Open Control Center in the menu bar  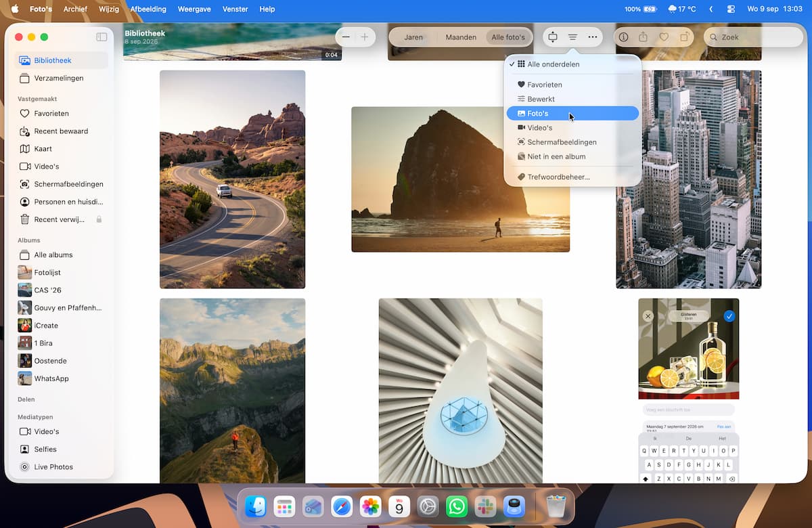(731, 9)
